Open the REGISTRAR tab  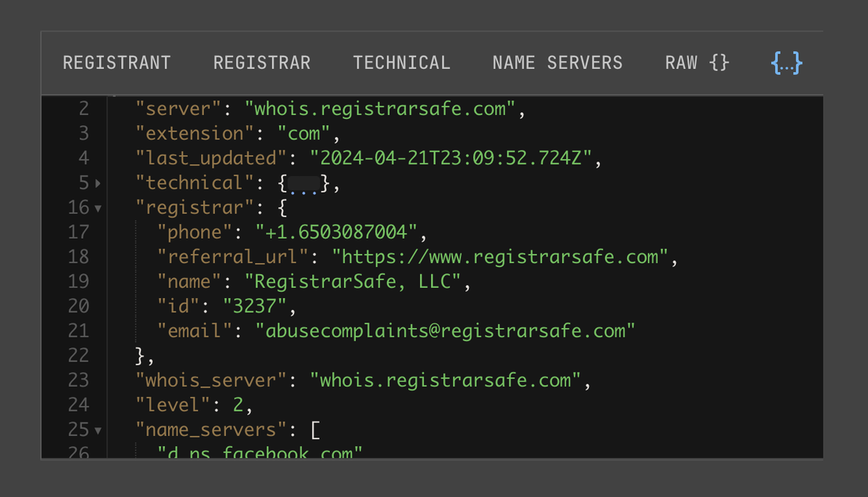[x=261, y=63]
